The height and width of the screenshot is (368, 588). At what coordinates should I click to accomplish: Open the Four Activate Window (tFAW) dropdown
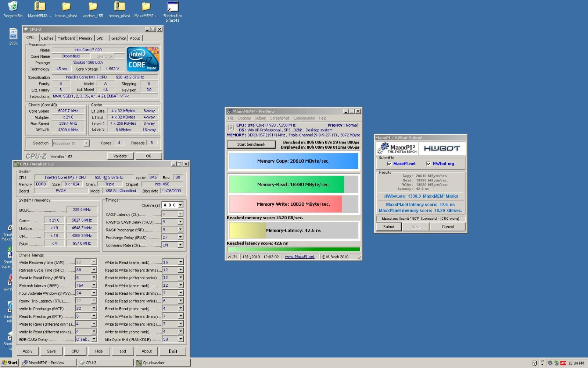coord(94,293)
